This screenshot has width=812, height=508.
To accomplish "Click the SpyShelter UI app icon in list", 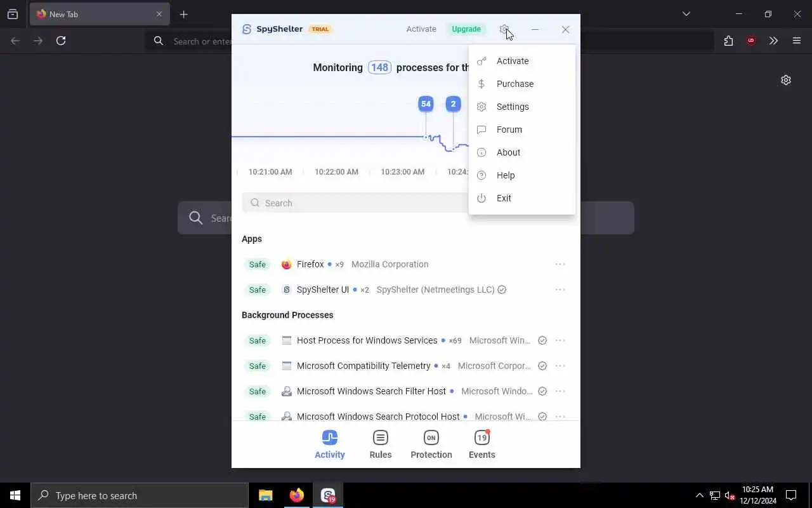I will pos(287,290).
